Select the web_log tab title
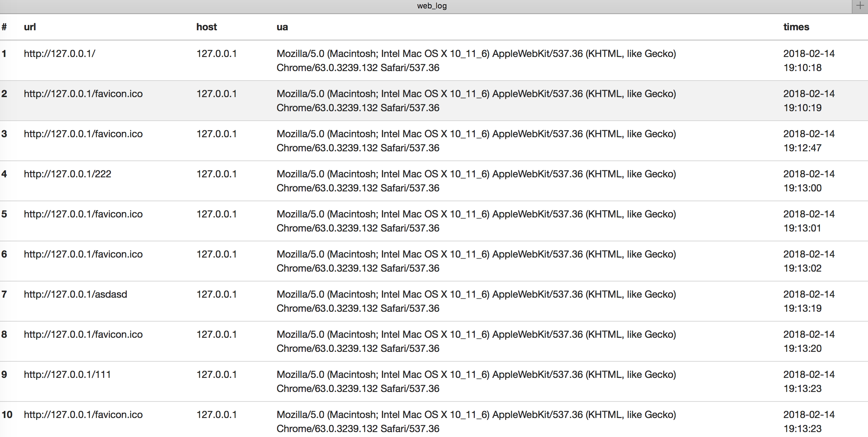 432,6
